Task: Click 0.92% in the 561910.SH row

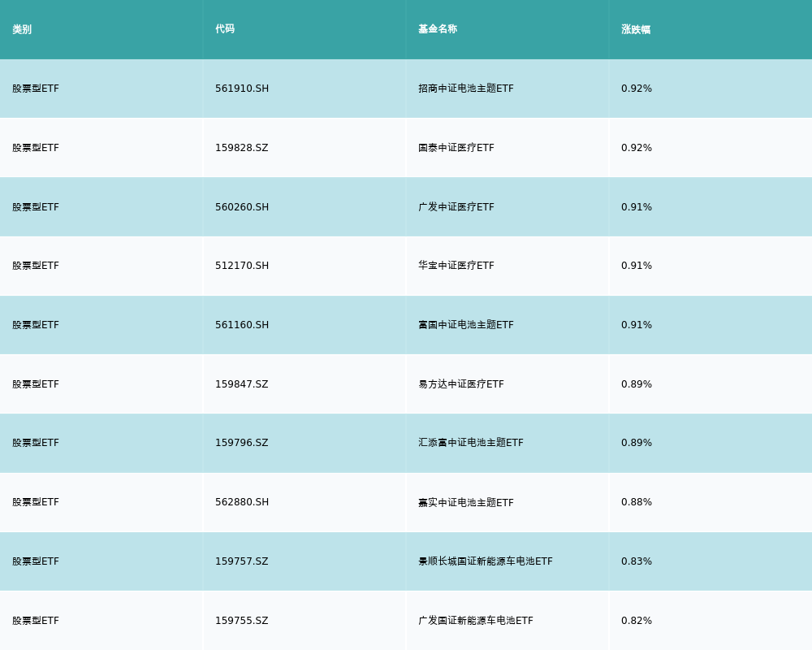Action: (637, 89)
